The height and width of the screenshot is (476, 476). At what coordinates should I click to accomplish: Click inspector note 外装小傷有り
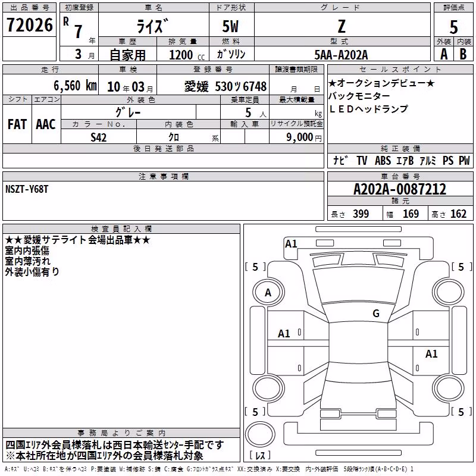[32, 272]
